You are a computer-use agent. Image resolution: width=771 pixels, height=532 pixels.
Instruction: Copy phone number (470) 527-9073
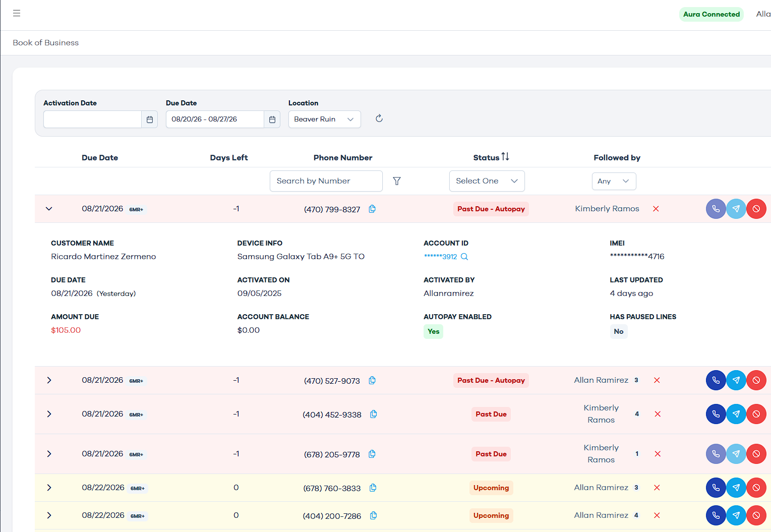pos(372,380)
